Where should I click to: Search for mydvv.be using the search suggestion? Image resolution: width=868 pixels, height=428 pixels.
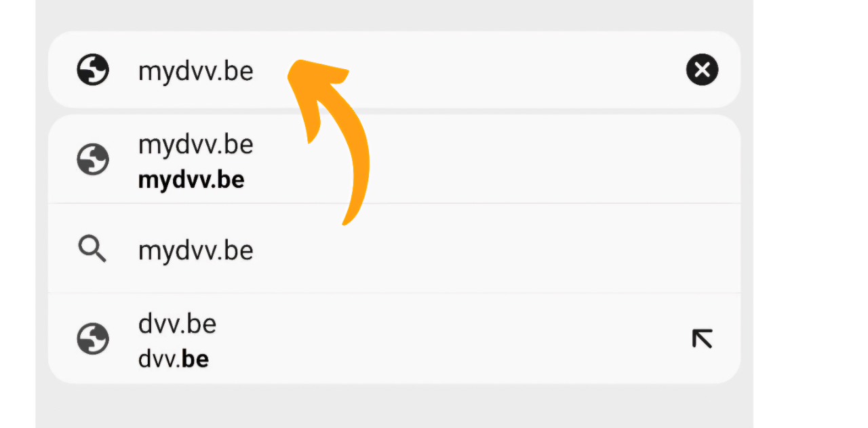(195, 251)
